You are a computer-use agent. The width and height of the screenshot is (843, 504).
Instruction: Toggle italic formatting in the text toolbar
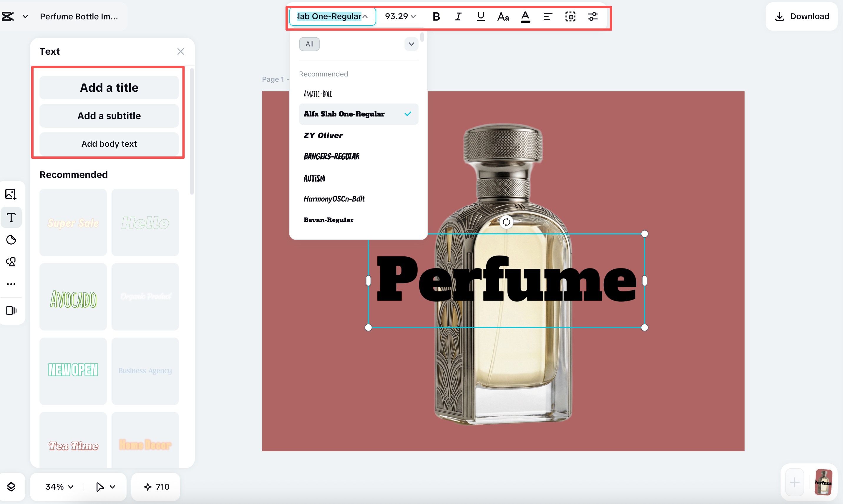coord(458,16)
